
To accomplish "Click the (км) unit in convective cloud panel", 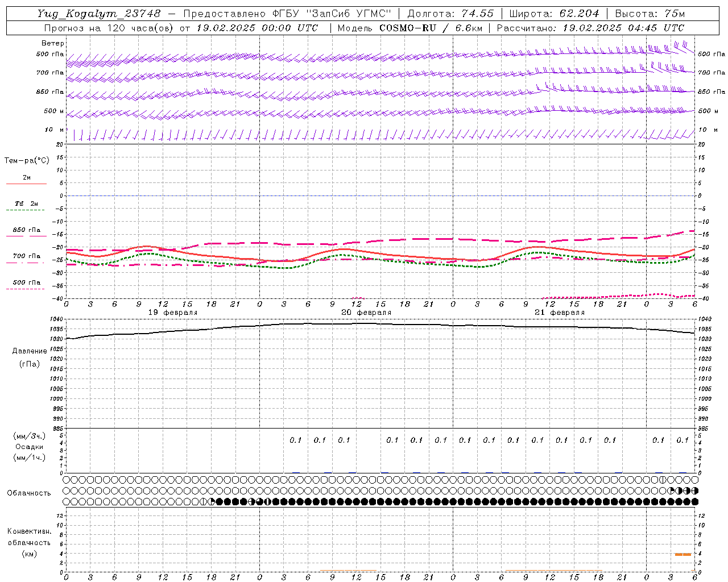I will coord(30,554).
